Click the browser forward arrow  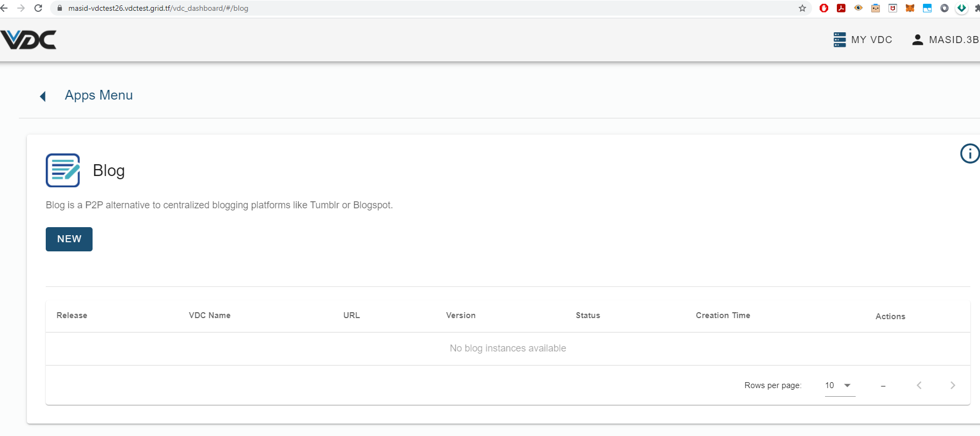[x=21, y=8]
